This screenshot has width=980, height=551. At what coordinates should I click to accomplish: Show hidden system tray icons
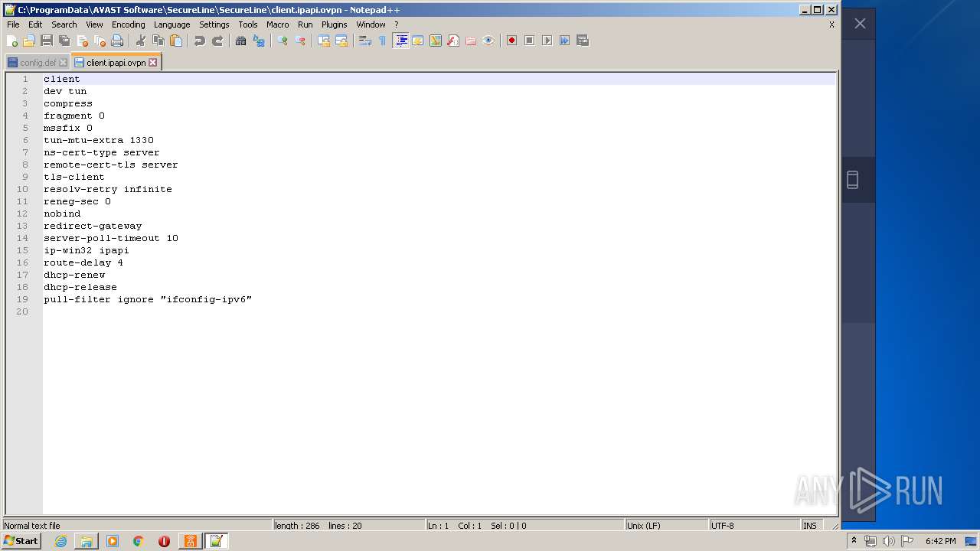pyautogui.click(x=854, y=541)
